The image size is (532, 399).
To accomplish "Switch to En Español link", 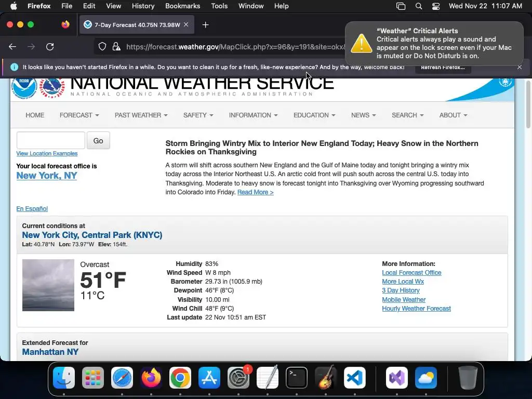I will (32, 209).
